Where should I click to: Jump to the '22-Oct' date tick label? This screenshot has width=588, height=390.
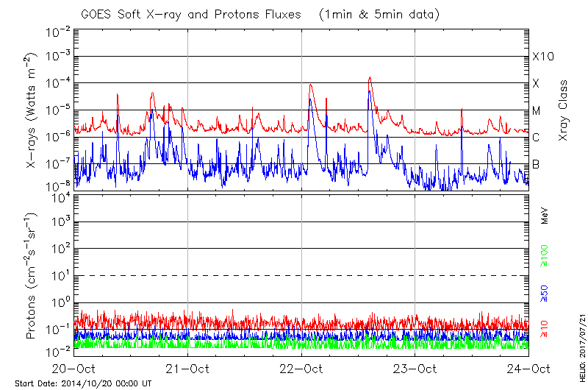tap(301, 369)
